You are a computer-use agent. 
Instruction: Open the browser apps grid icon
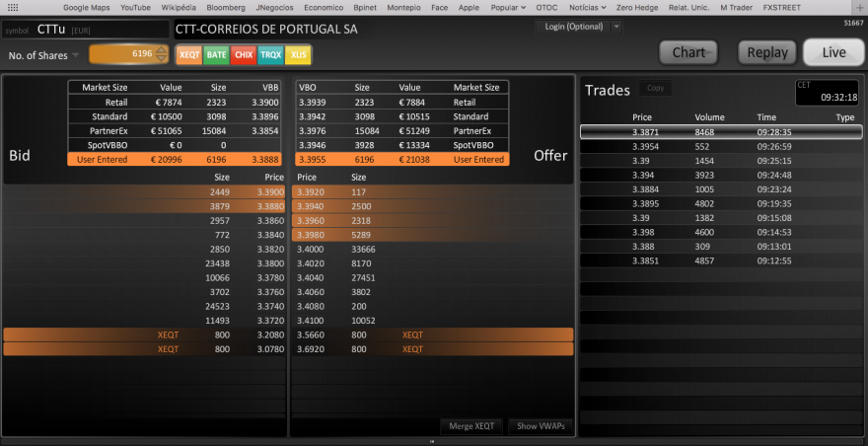click(12, 7)
